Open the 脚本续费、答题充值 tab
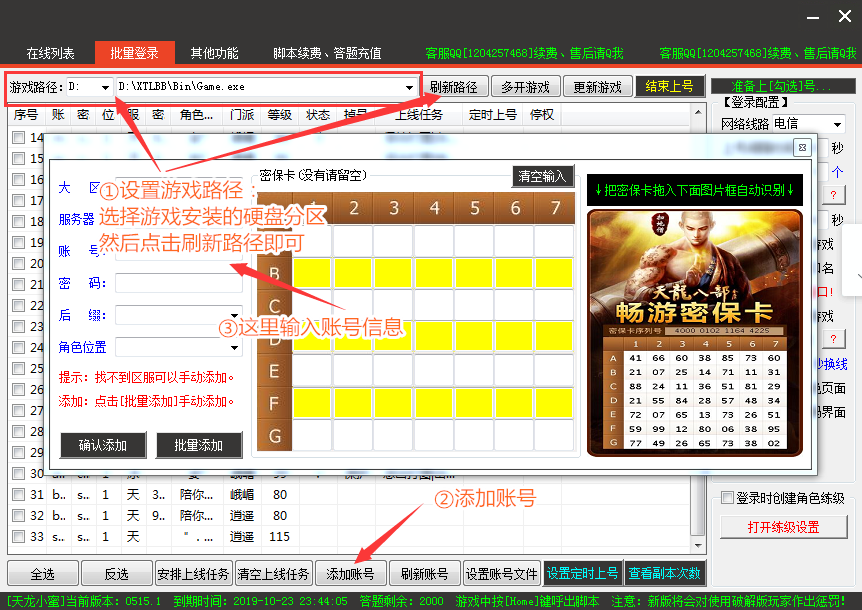 tap(327, 53)
